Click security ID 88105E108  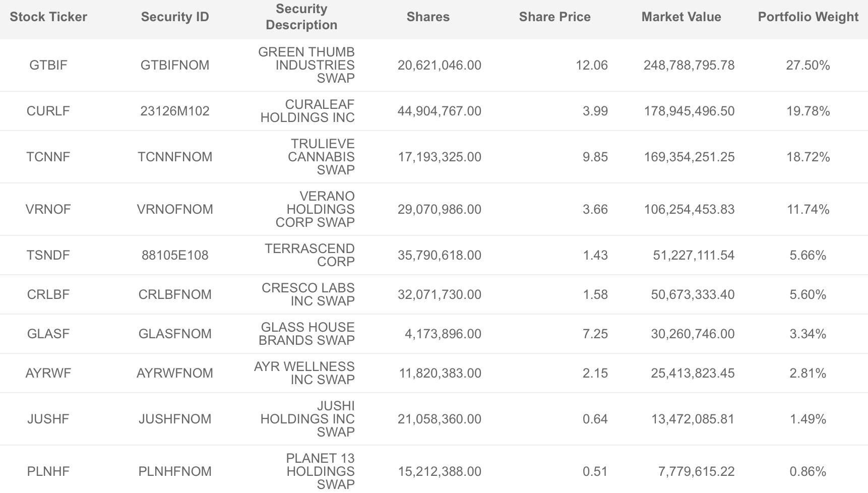(x=175, y=255)
